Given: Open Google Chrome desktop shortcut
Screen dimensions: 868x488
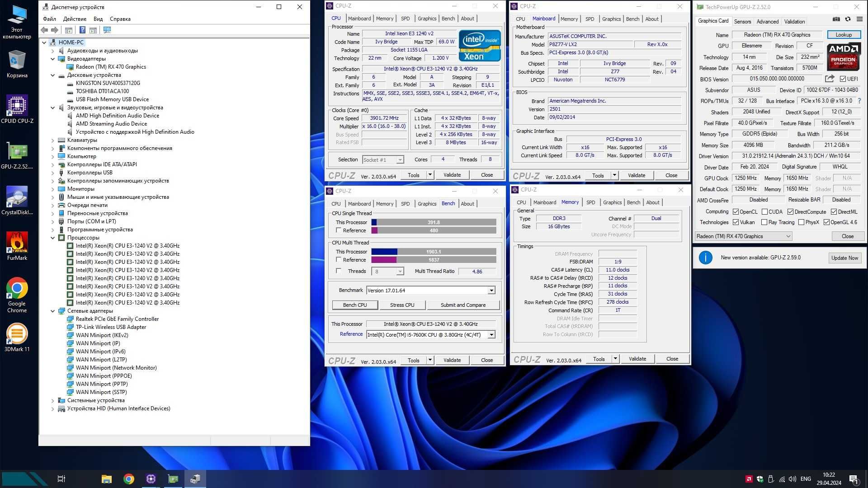Looking at the screenshot, I should (x=17, y=295).
